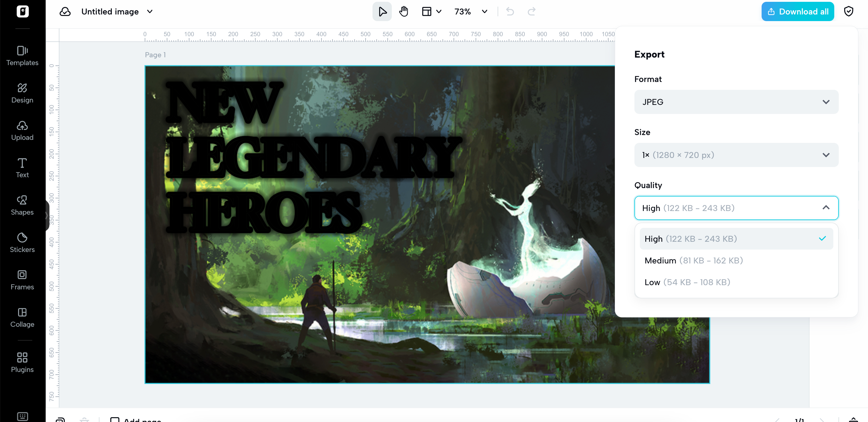This screenshot has height=422, width=868.
Task: Click the shield privacy icon
Action: (848, 12)
